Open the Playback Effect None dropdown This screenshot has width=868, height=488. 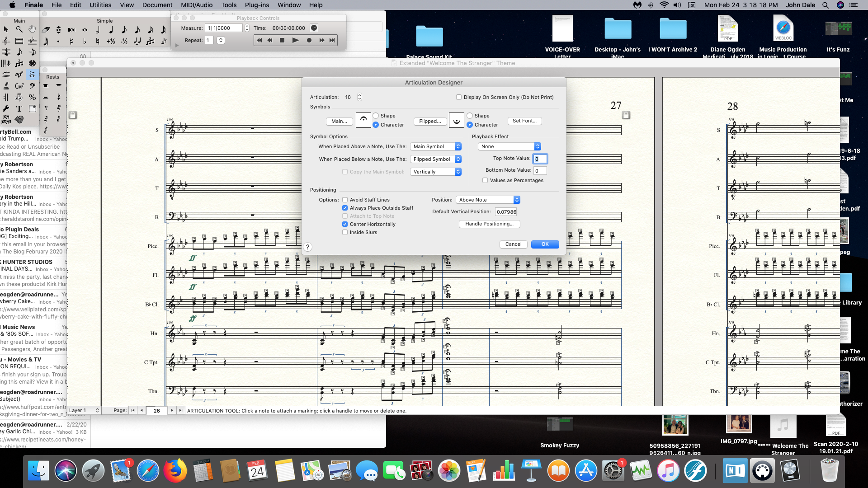pos(509,146)
